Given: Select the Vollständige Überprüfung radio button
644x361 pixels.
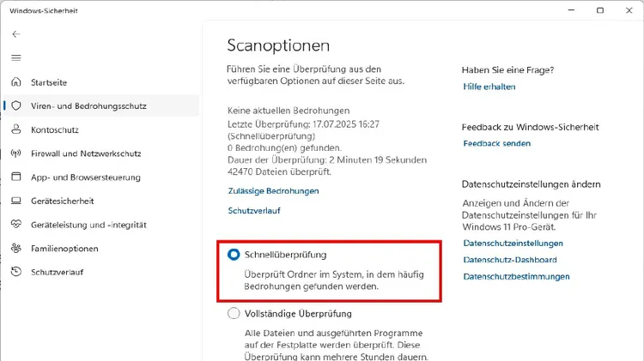Looking at the screenshot, I should 234,314.
